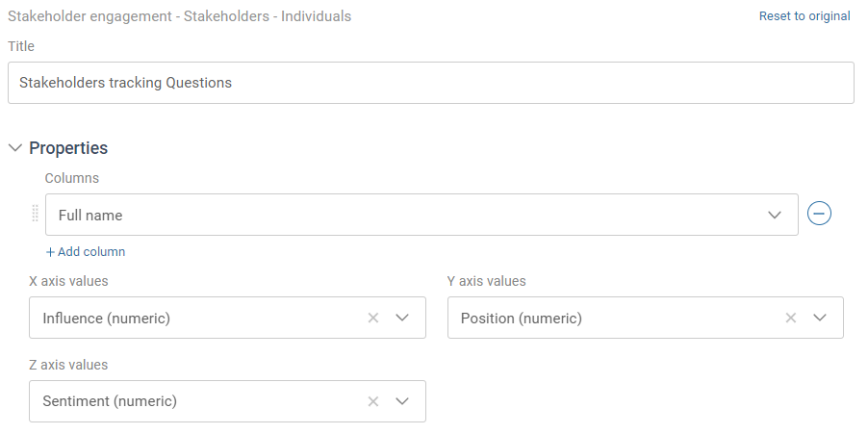Click the chevron arrow in Full name field

click(x=775, y=215)
